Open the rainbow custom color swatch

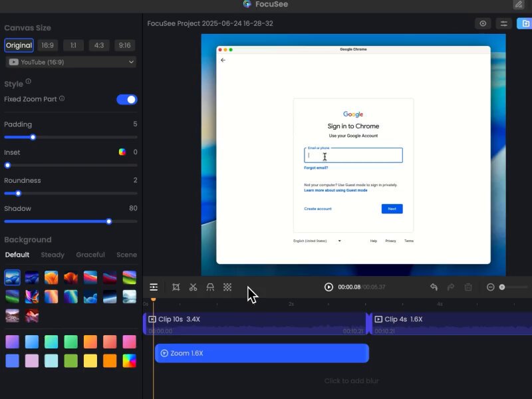[x=129, y=361]
